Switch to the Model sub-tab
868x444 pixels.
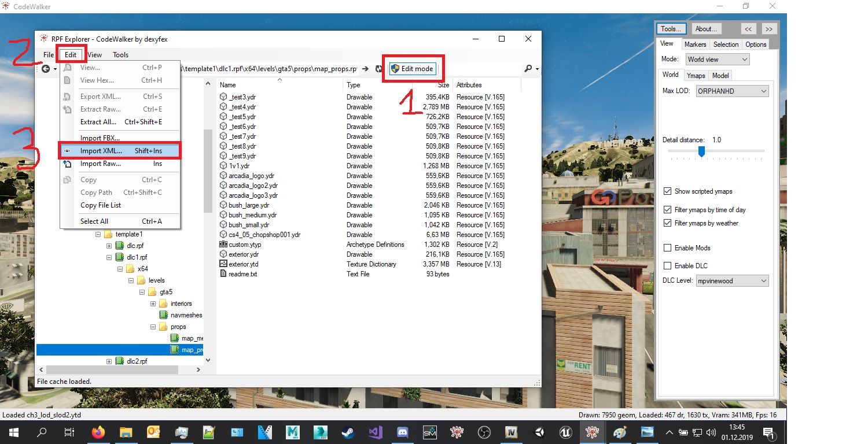[x=720, y=76]
